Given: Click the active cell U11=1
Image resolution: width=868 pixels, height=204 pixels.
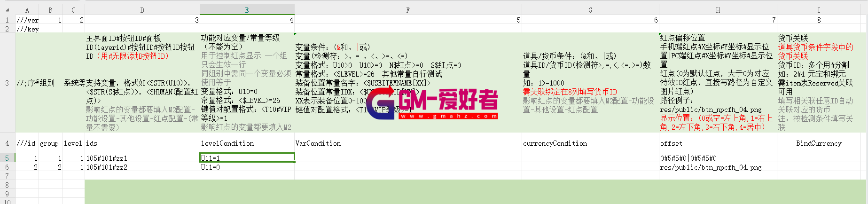Looking at the screenshot, I should point(247,158).
